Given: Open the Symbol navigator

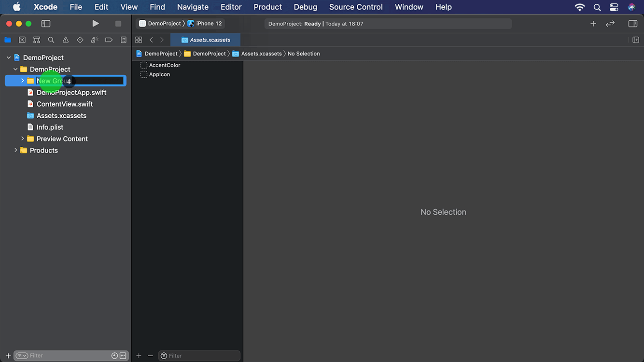Looking at the screenshot, I should click(x=37, y=40).
